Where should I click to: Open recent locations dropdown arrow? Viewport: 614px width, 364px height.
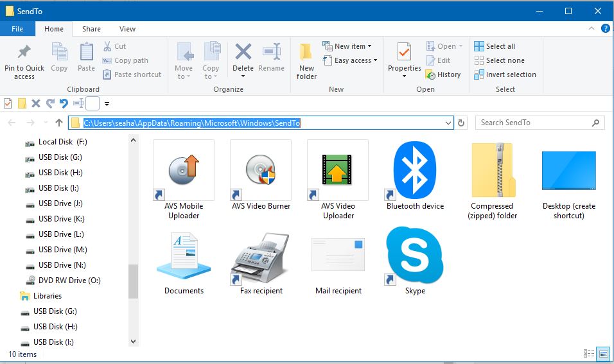[46, 123]
